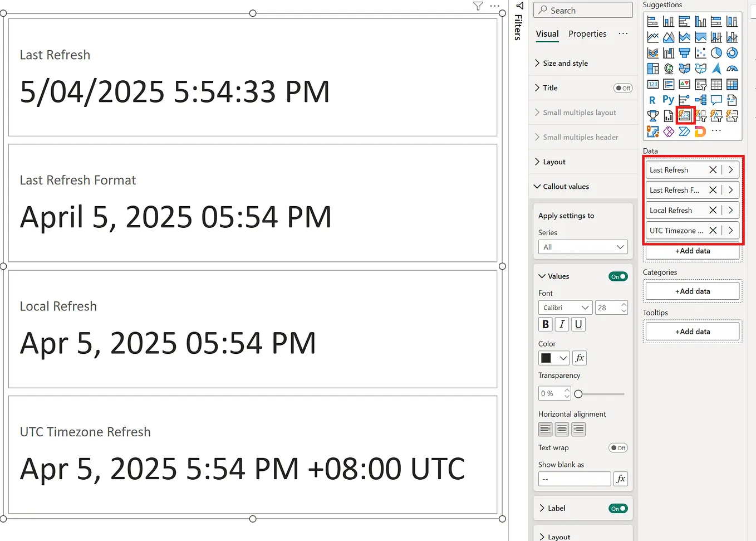
Task: Select the Python visual icon
Action: click(668, 100)
